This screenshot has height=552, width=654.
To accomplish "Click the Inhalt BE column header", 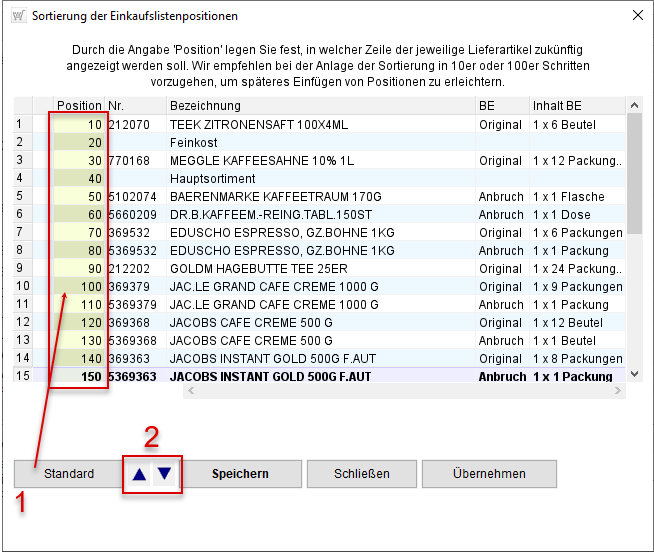I will (575, 106).
